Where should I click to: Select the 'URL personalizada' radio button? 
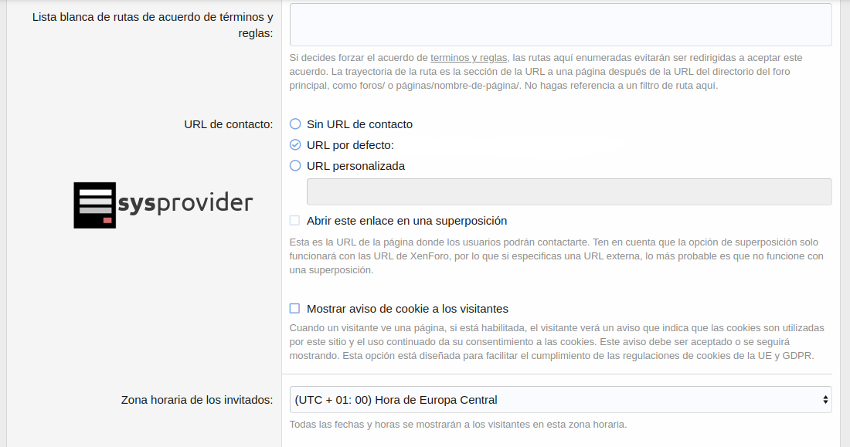point(295,166)
